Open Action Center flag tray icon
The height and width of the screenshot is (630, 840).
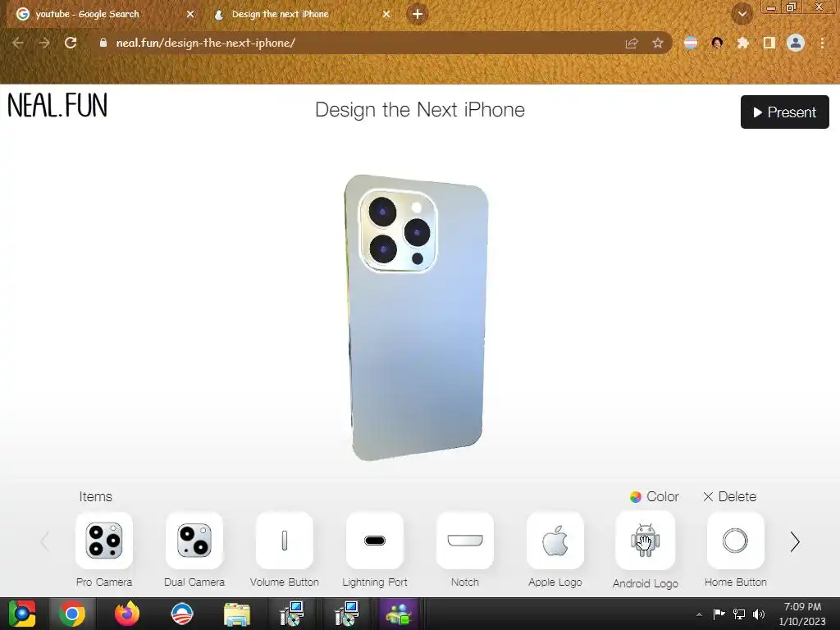tap(719, 614)
